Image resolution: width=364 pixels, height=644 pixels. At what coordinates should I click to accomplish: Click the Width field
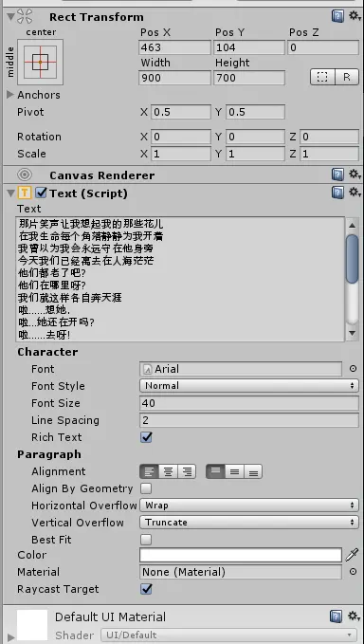[174, 78]
